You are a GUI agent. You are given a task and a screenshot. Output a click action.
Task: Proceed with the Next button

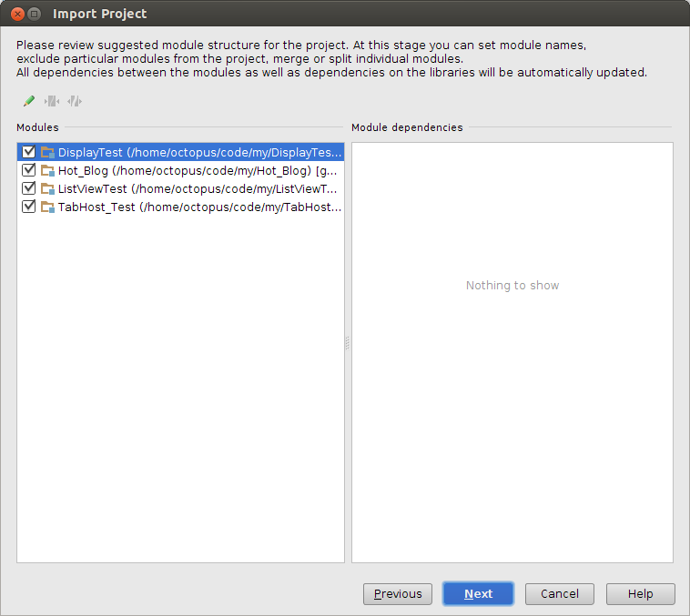pyautogui.click(x=478, y=594)
